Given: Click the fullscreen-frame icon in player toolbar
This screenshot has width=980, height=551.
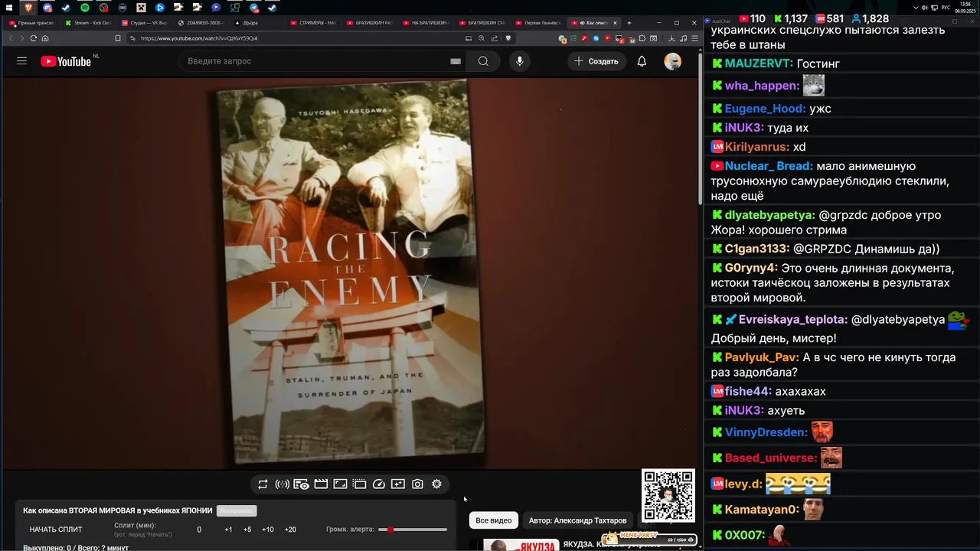Looking at the screenshot, I should [x=340, y=484].
